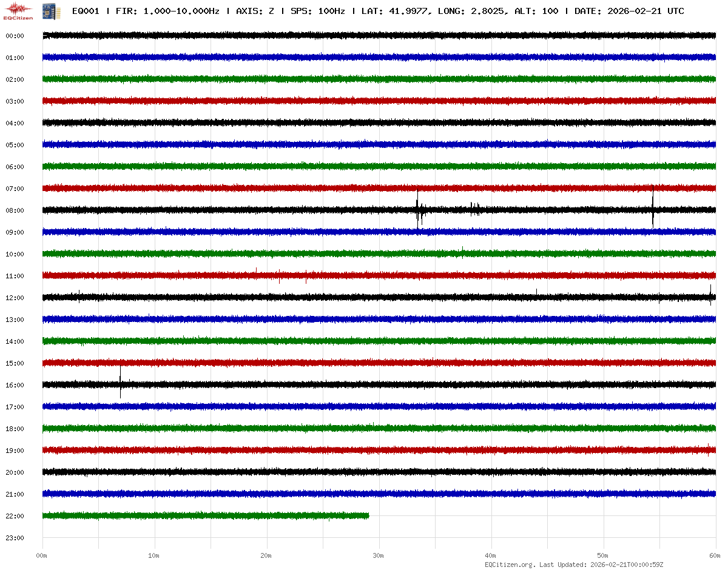Click the 22:00 hour label

click(15, 516)
